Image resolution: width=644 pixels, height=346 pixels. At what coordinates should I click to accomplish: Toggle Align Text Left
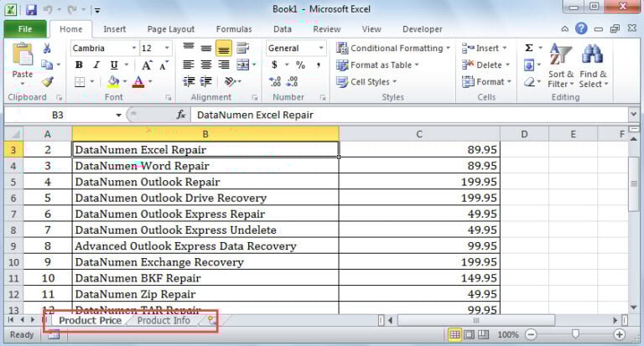click(x=189, y=65)
